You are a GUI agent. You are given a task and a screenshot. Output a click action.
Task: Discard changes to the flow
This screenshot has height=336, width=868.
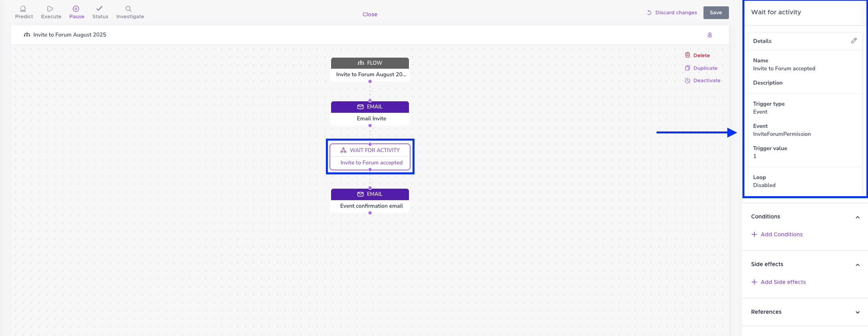pyautogui.click(x=672, y=13)
